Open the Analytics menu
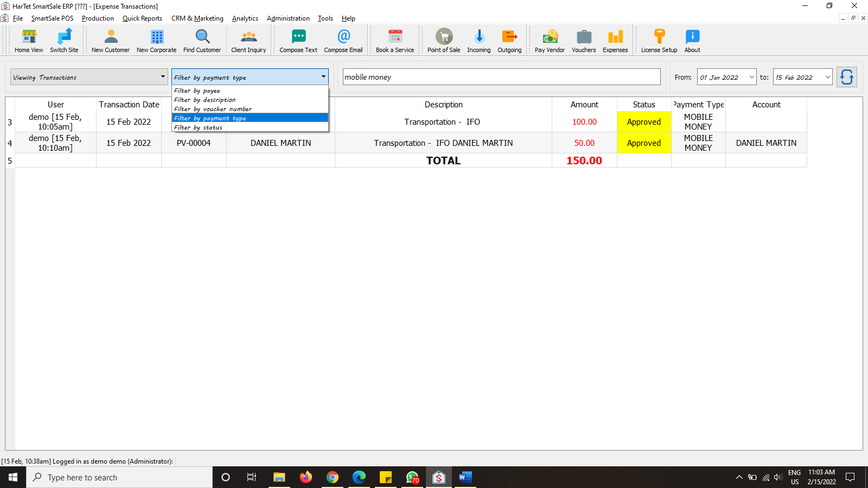This screenshot has width=868, height=488. [245, 18]
